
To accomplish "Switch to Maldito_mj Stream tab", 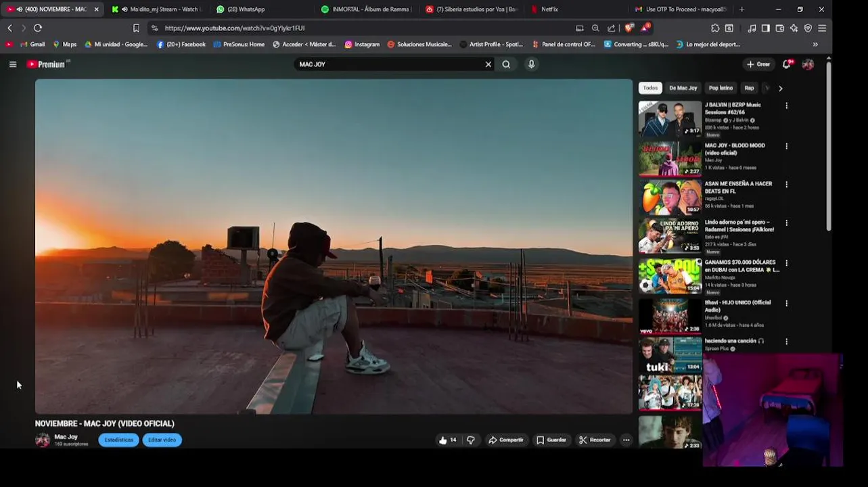I will 156,9.
